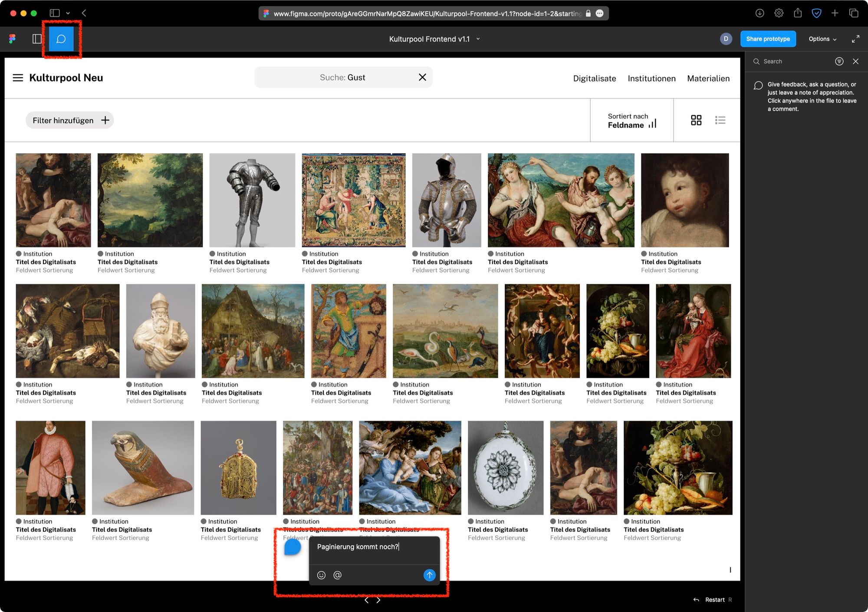Open the child portrait thumbnail in first row

click(685, 200)
